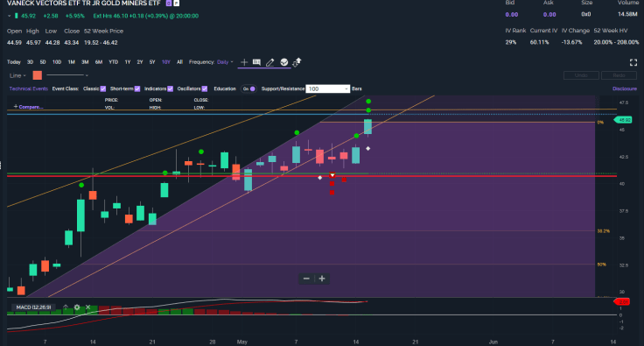Click the MACD (12,26,9) label
The width and height of the screenshot is (644, 346).
tap(33, 307)
